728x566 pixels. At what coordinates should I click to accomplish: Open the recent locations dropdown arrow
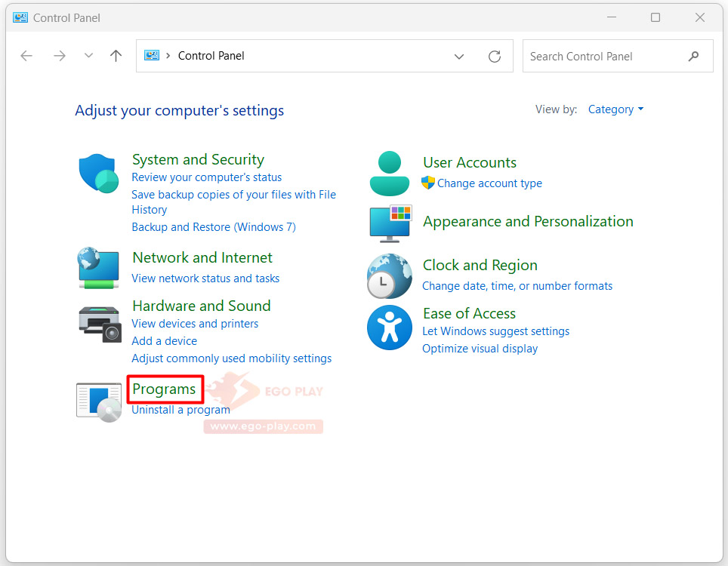point(89,56)
